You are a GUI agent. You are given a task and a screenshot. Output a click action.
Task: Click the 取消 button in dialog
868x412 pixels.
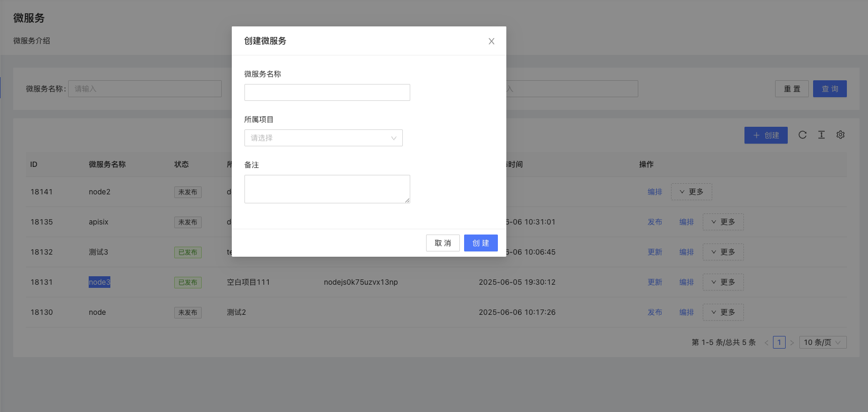tap(442, 243)
